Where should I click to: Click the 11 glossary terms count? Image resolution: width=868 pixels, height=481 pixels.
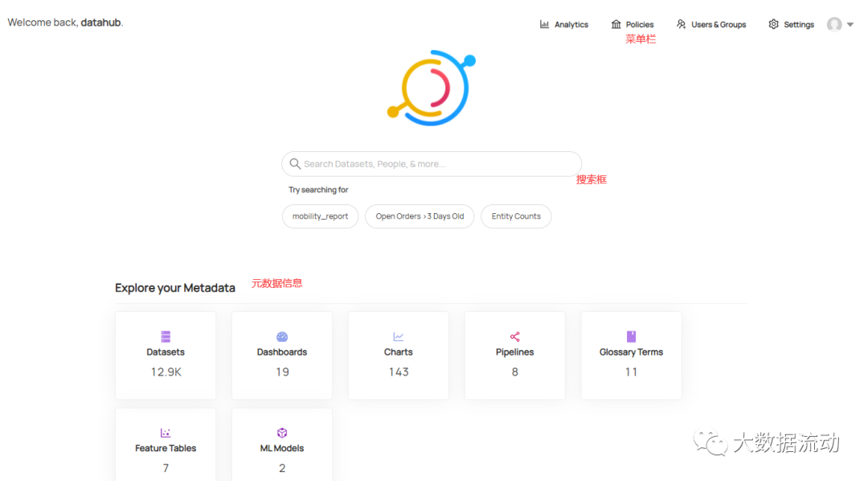(631, 372)
